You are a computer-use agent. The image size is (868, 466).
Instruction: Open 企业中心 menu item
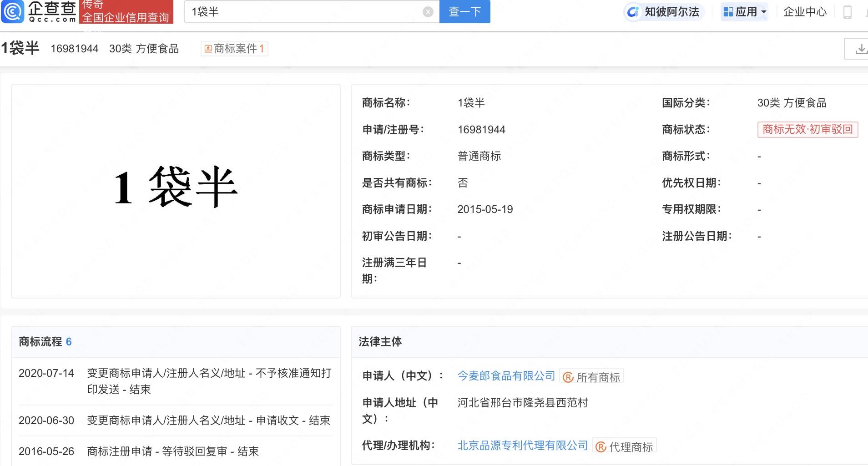pos(805,12)
